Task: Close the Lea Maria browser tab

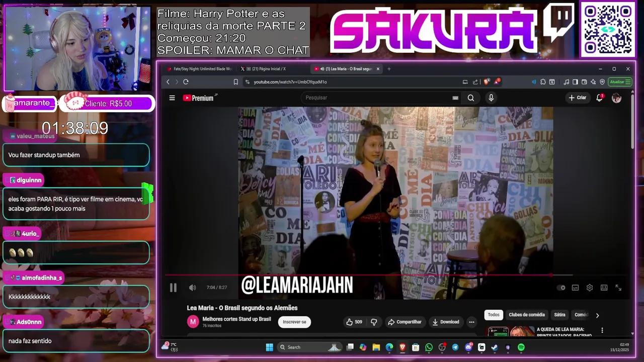Action: (x=378, y=69)
